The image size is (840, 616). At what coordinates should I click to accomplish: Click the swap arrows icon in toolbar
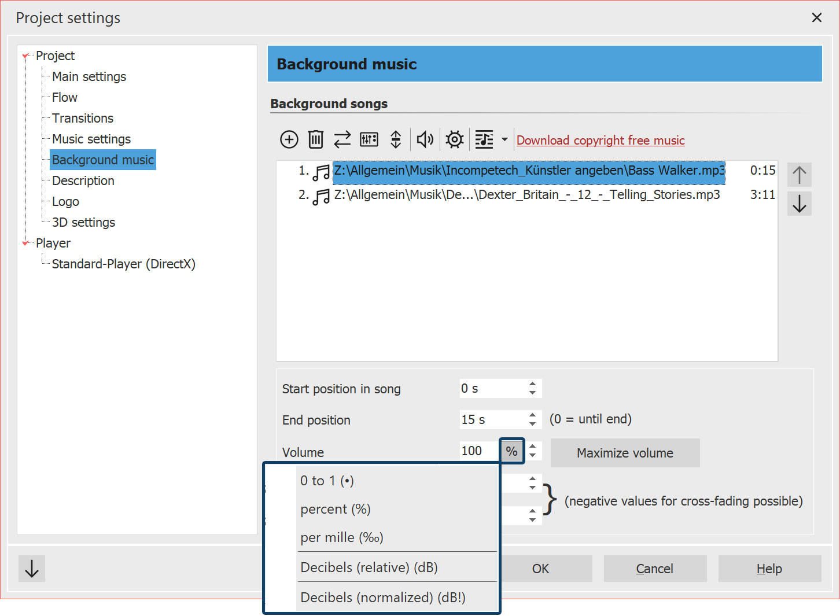[x=342, y=139]
